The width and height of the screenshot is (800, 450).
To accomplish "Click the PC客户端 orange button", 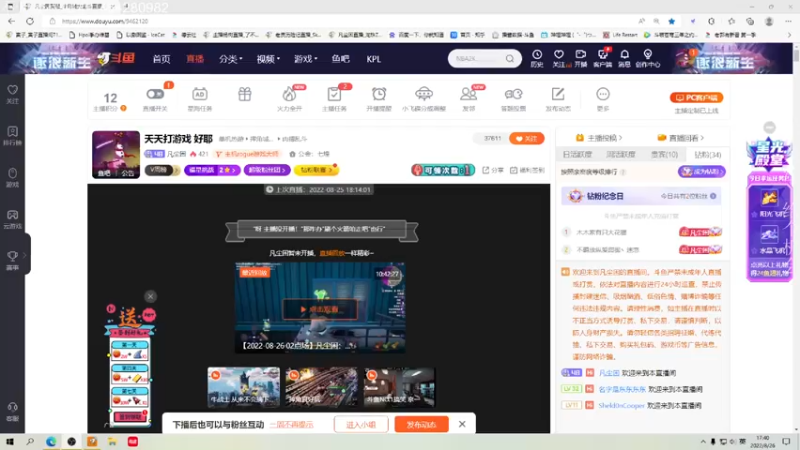I will pos(696,97).
